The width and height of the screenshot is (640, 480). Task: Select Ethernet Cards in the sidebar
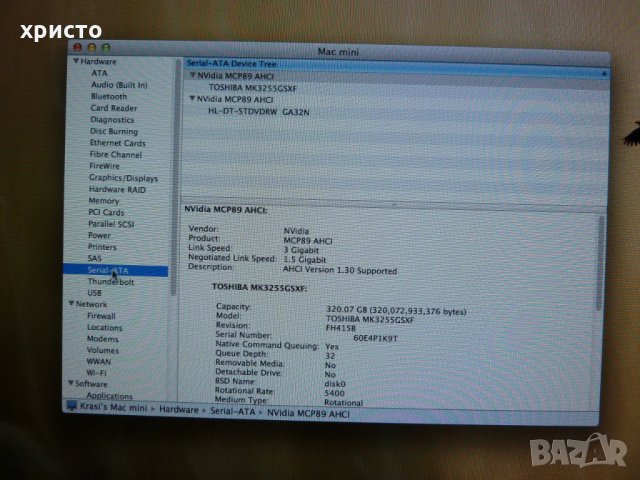tap(118, 143)
